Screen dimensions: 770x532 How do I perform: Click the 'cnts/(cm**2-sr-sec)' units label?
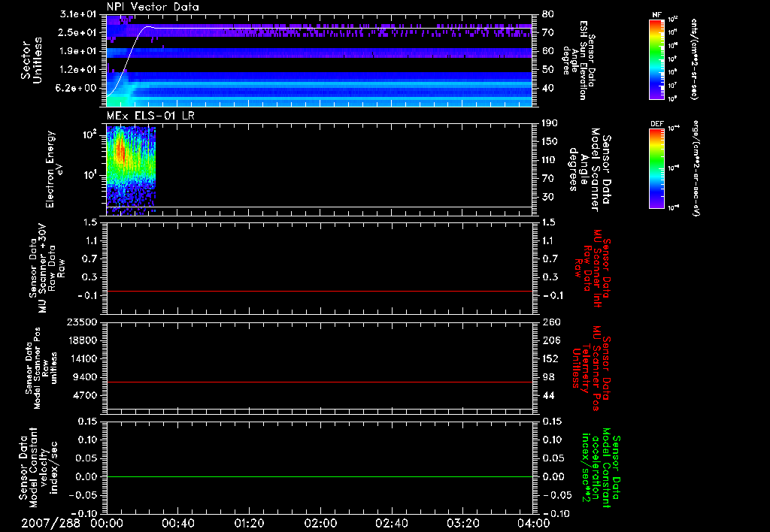694,59
